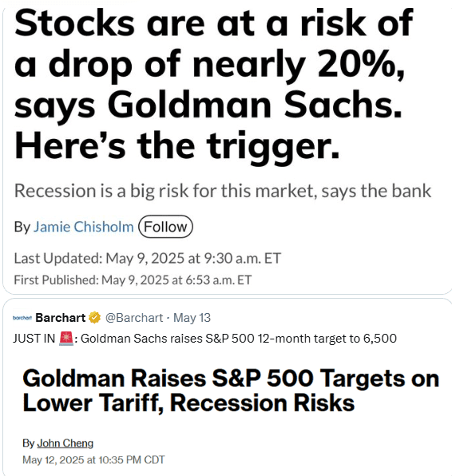Click the 6,500 target figure in tweet

(x=380, y=339)
